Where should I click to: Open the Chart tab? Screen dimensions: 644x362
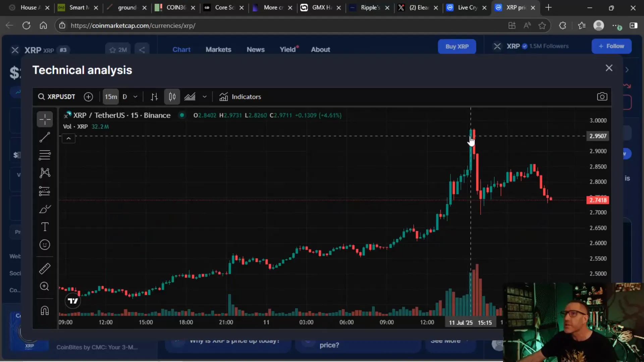coord(181,50)
